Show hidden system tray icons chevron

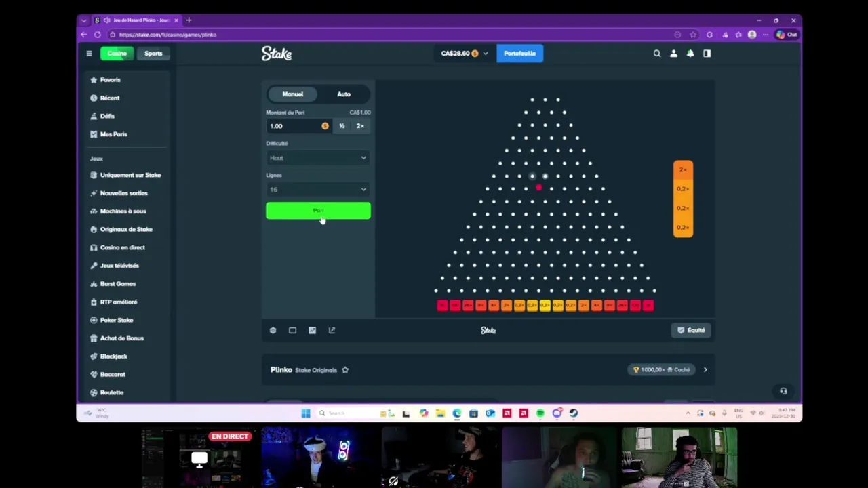[688, 413]
